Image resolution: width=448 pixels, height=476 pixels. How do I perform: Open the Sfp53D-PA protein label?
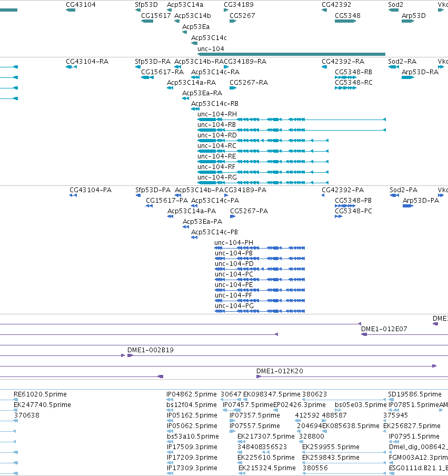pyautogui.click(x=153, y=190)
